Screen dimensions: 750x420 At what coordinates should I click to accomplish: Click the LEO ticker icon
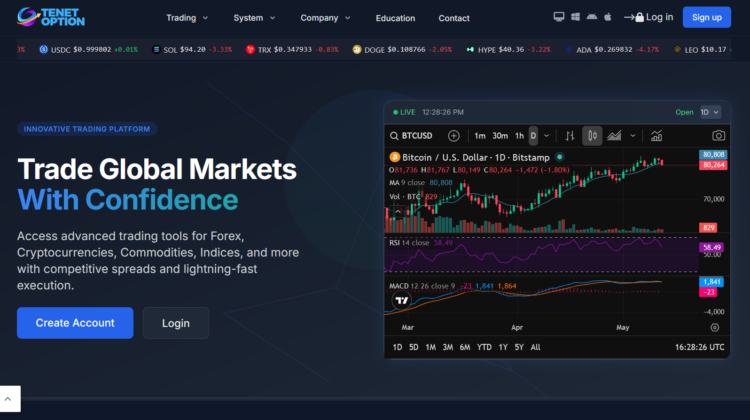pyautogui.click(x=677, y=49)
